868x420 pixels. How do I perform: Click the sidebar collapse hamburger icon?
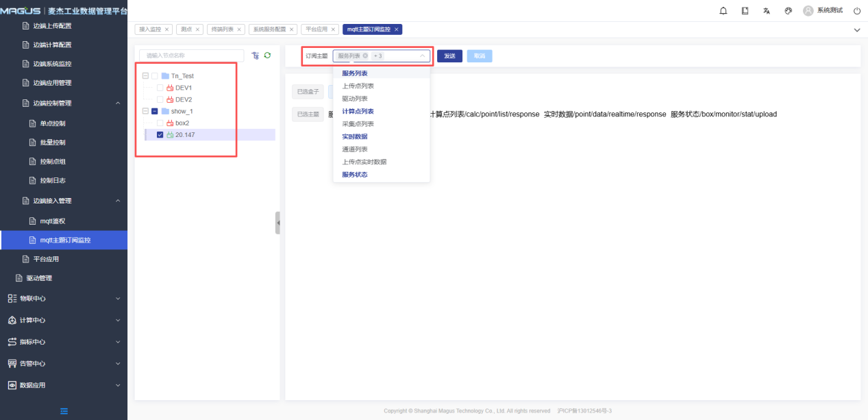64,411
